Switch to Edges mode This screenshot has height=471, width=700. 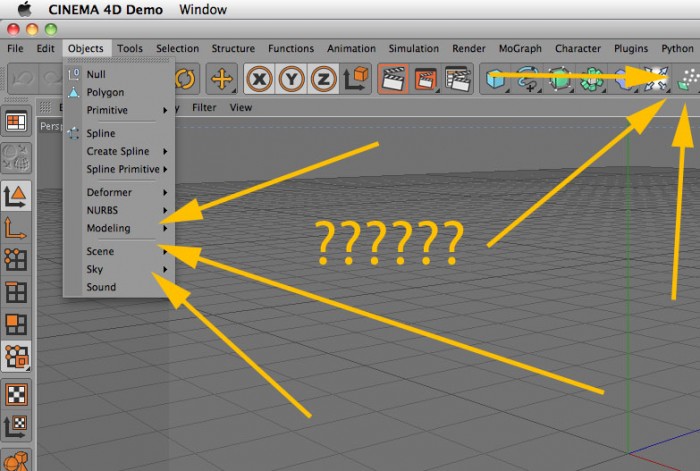pyautogui.click(x=16, y=292)
